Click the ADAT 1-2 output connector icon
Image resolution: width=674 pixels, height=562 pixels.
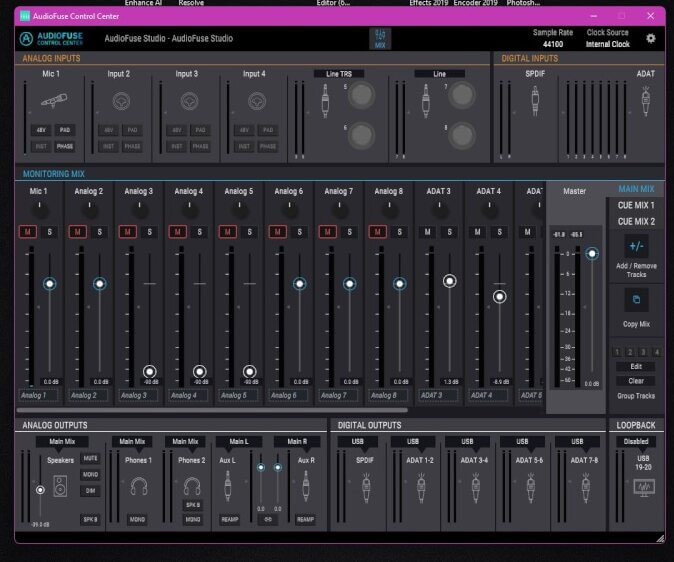click(421, 488)
